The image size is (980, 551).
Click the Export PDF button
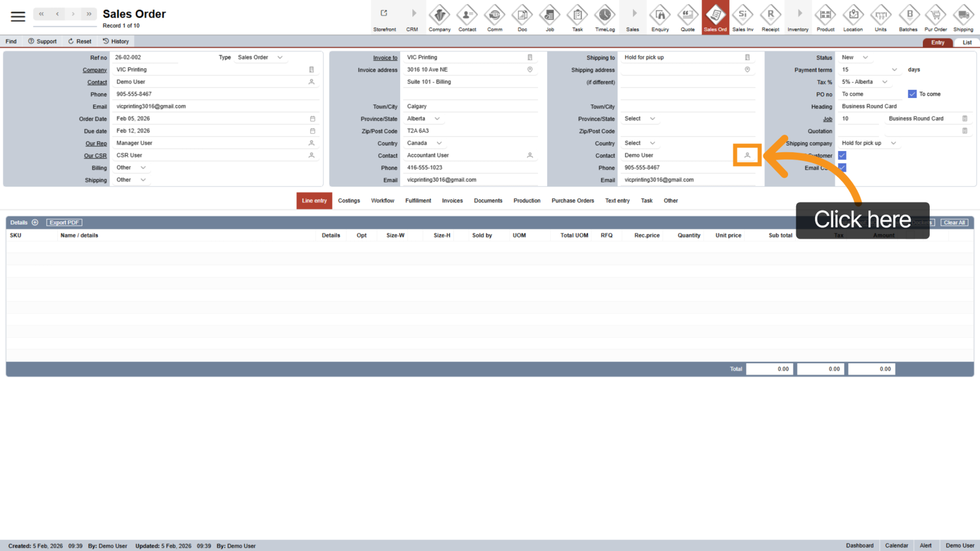click(x=64, y=223)
